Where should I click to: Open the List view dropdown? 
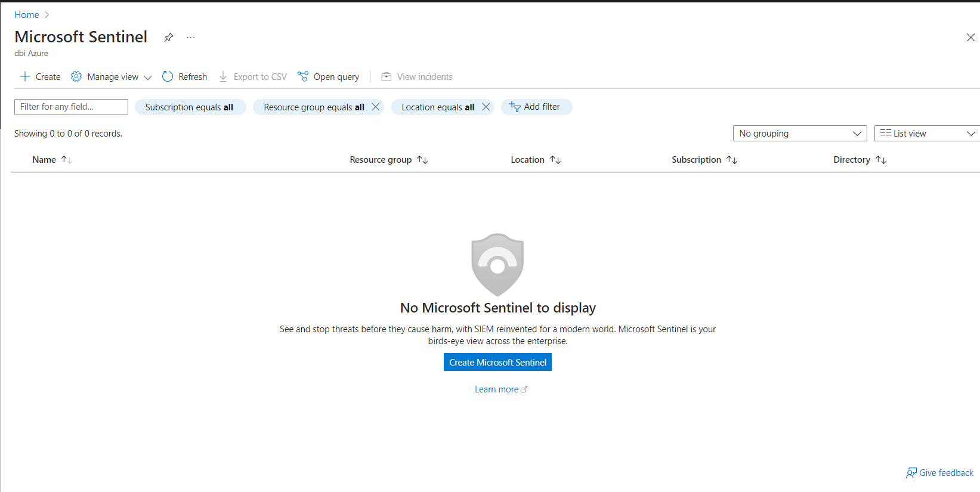click(x=926, y=134)
